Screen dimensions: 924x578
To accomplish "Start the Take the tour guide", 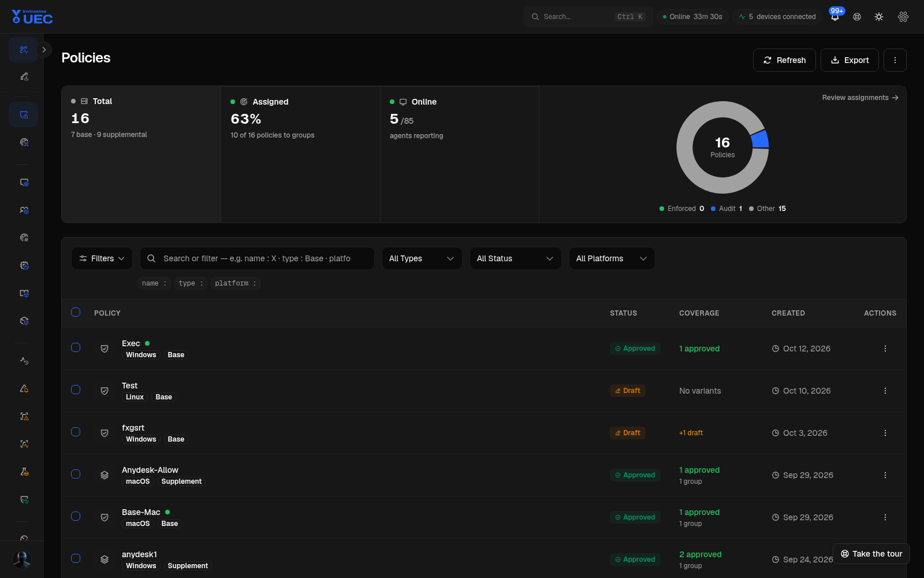I will 871,554.
